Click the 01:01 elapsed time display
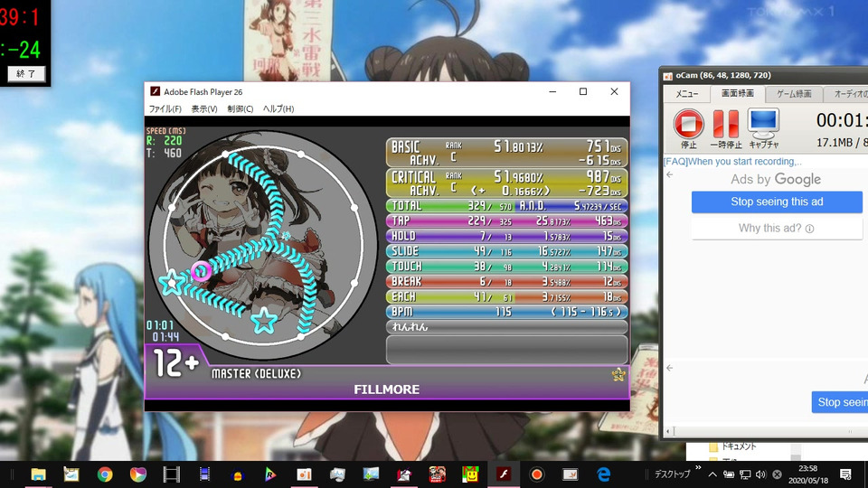 coord(160,325)
